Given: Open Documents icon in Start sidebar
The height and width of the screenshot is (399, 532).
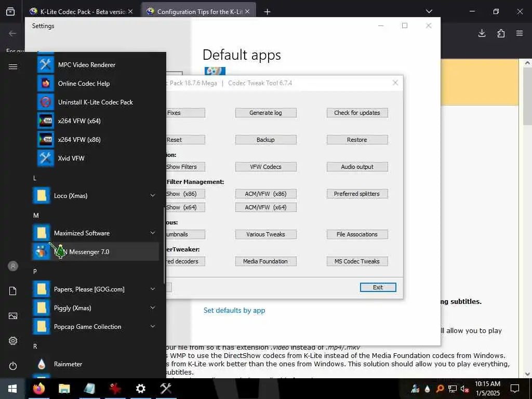Looking at the screenshot, I should tap(13, 291).
